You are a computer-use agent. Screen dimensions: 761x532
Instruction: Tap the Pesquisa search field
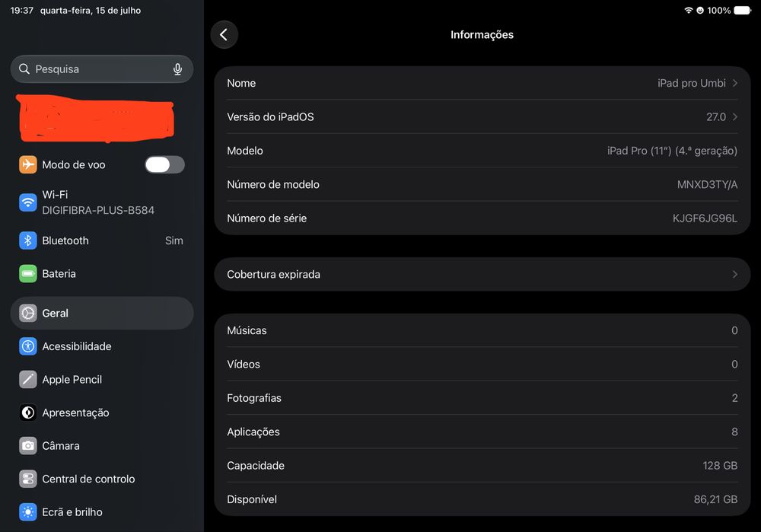click(x=102, y=69)
